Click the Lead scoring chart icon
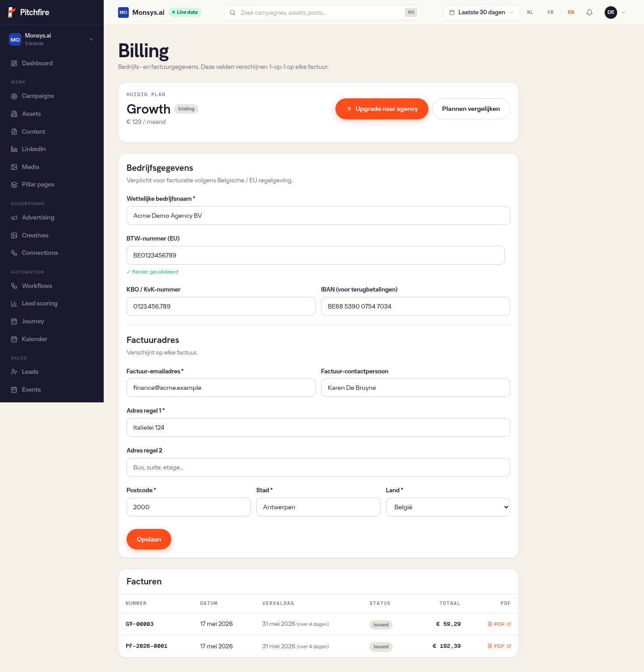Viewport: 644px width, 672px height. (14, 304)
